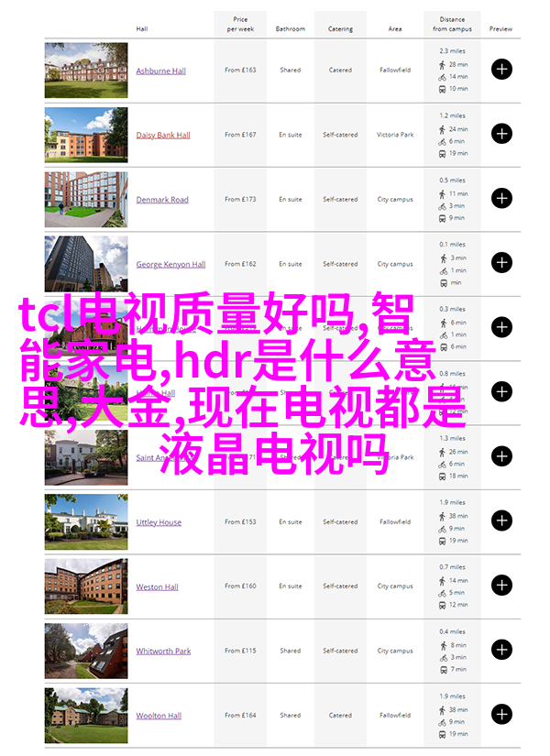Click walking icon in Ashburne Hall row
The width and height of the screenshot is (550, 756).
click(443, 65)
